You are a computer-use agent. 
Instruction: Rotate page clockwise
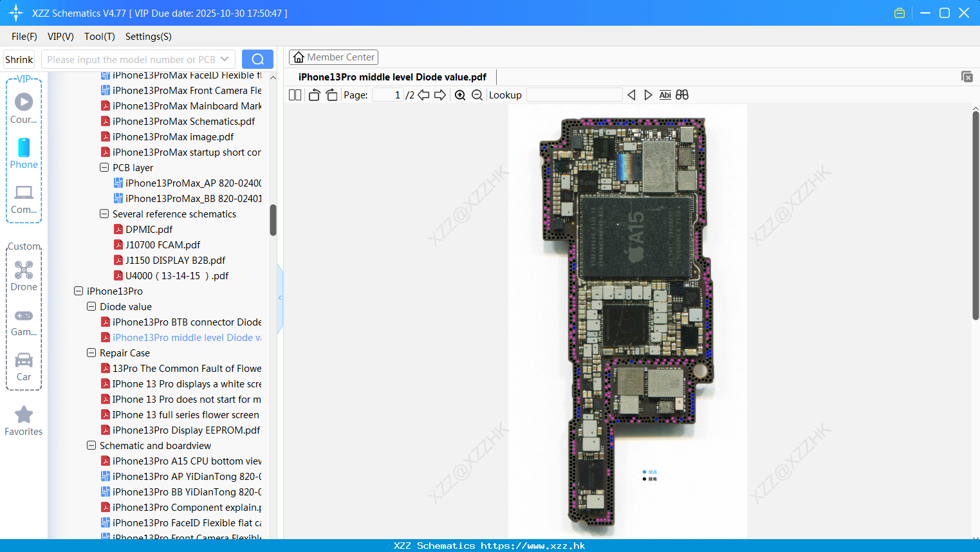tap(331, 95)
